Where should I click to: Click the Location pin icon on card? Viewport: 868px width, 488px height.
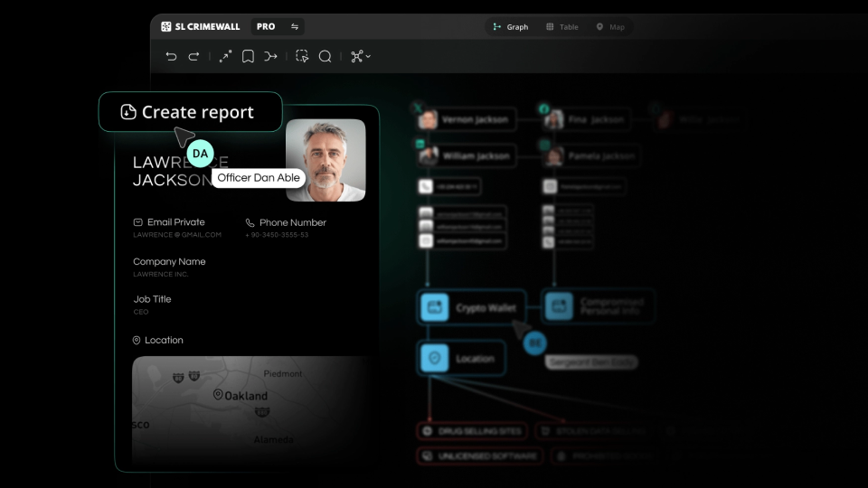(x=137, y=341)
